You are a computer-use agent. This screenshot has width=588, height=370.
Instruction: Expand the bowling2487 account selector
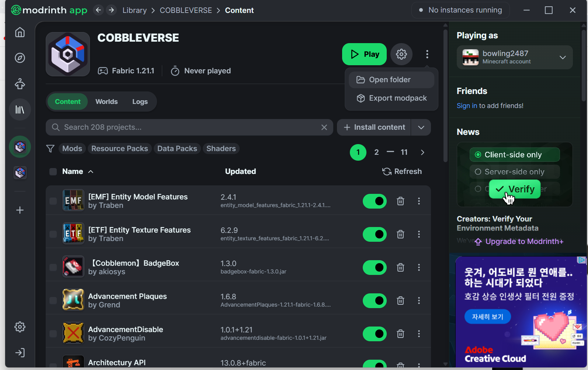tap(515, 57)
